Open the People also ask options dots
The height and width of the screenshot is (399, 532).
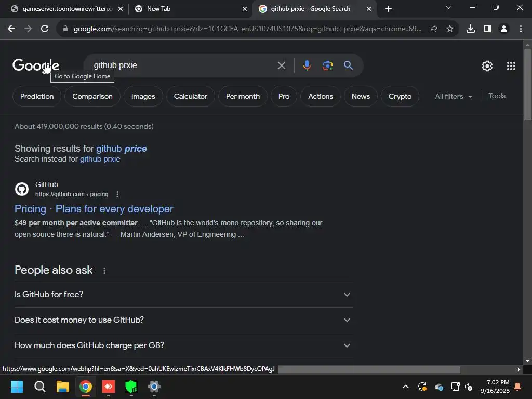click(x=104, y=270)
